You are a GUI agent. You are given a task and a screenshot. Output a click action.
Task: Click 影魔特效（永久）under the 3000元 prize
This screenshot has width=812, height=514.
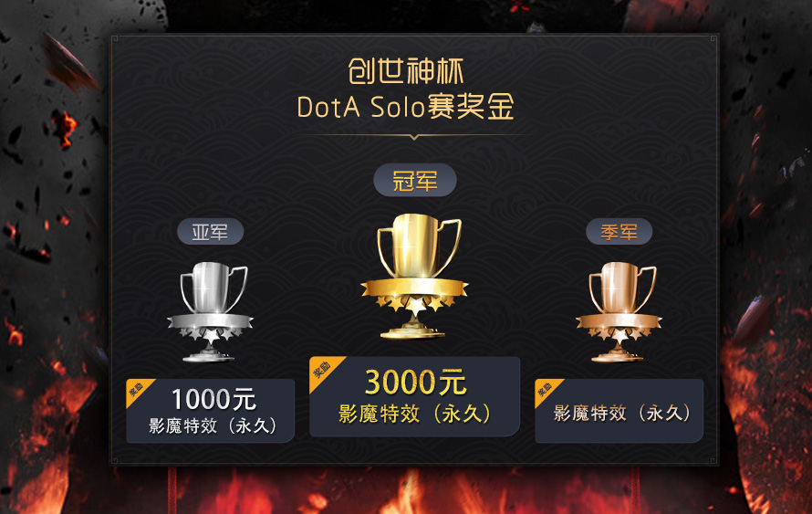pyautogui.click(x=414, y=414)
